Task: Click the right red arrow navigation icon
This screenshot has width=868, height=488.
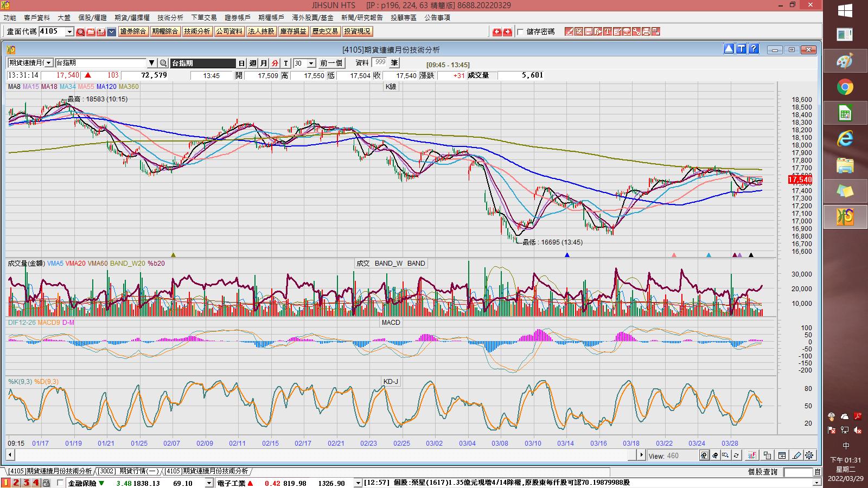Action: [507, 32]
